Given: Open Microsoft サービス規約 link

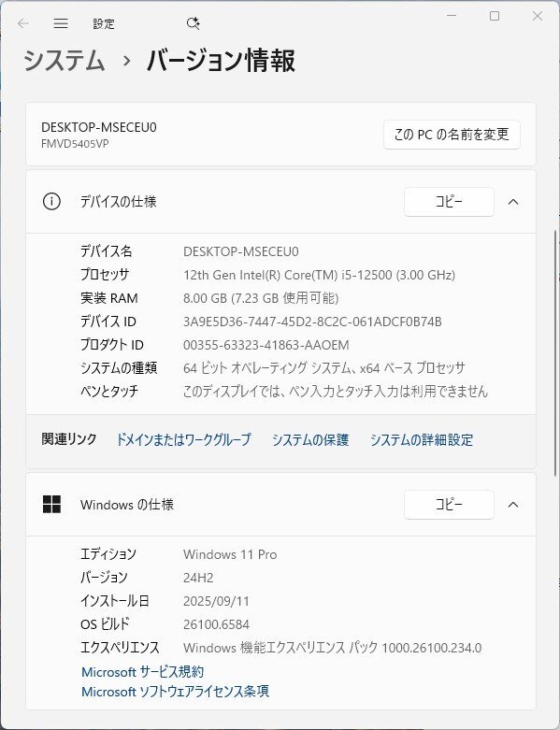Looking at the screenshot, I should (x=142, y=672).
